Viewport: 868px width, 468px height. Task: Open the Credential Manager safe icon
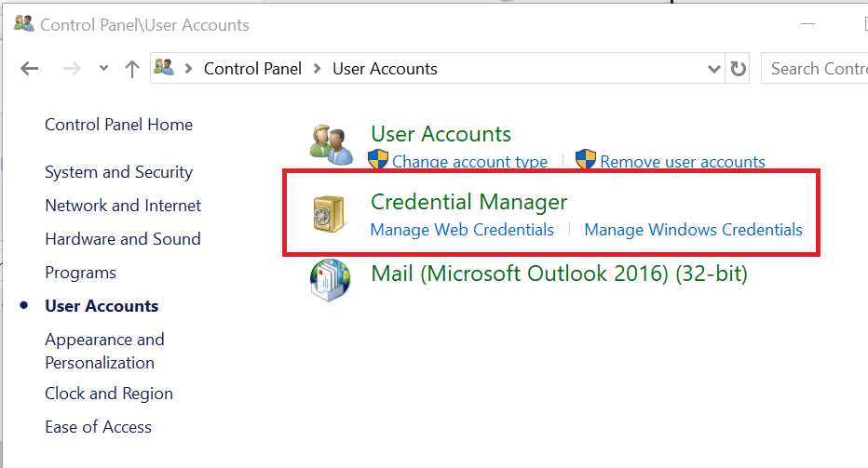[330, 214]
